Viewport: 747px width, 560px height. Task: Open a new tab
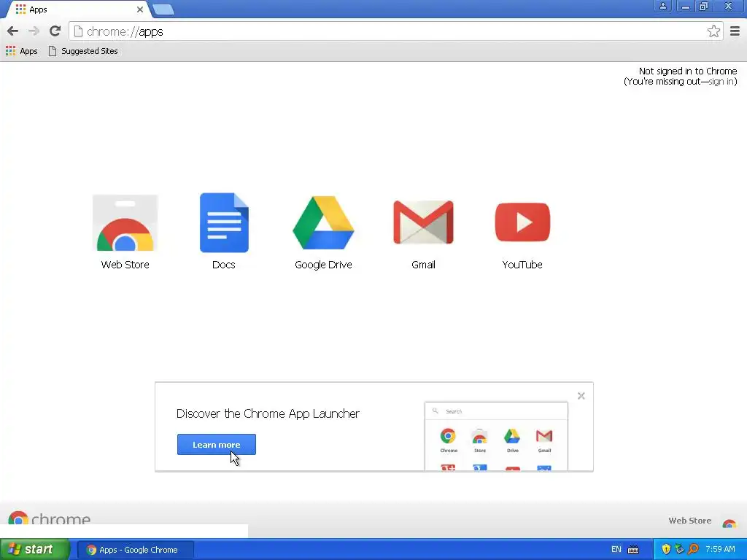[x=163, y=9]
